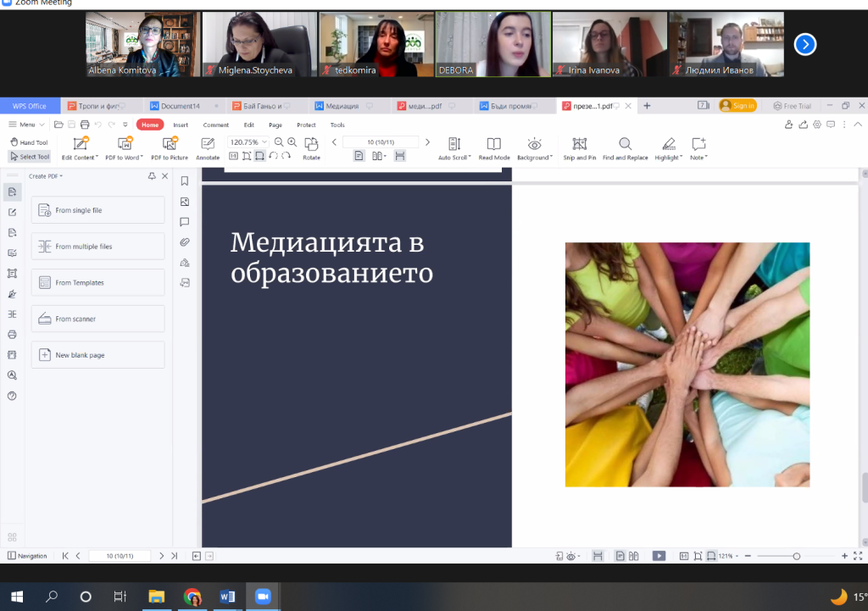This screenshot has width=868, height=611.
Task: Expand the Create PDF panel dropdown
Action: point(46,176)
